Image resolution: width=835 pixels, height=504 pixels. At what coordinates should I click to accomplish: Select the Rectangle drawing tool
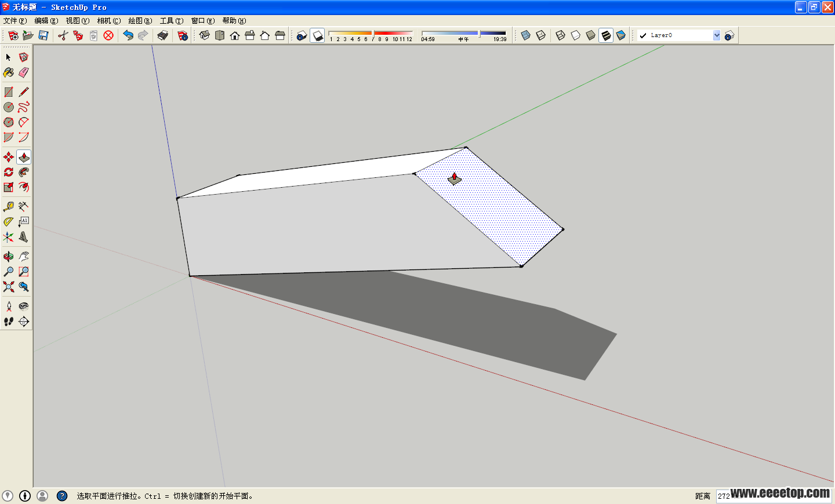[9, 92]
